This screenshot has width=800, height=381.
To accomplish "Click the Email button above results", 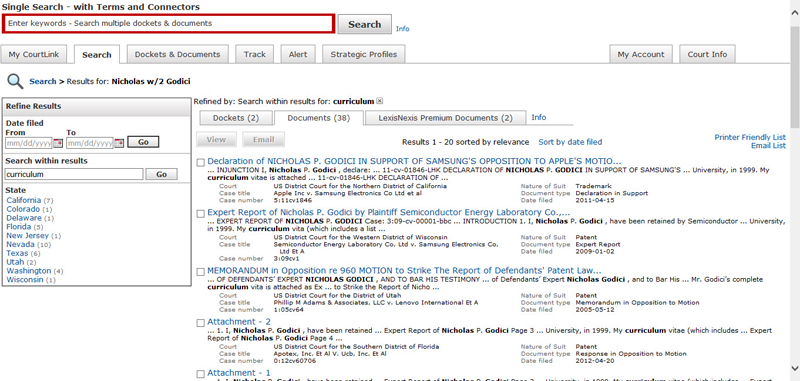I will click(263, 139).
